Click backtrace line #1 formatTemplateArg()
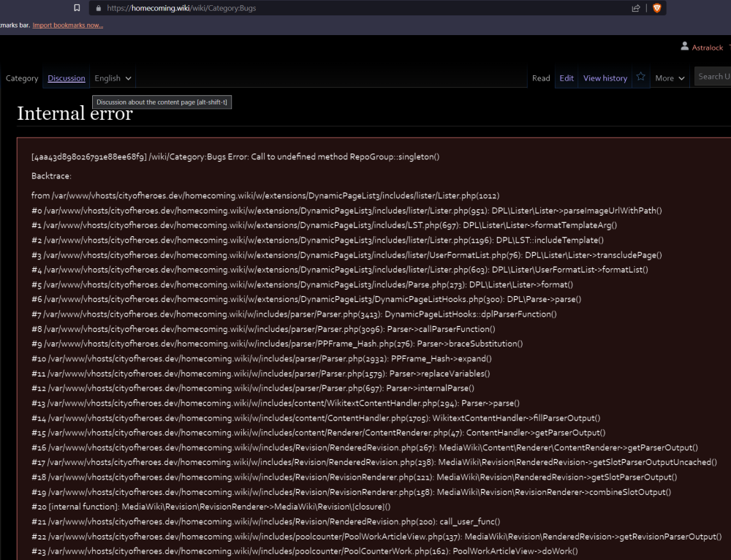731x560 pixels. click(x=325, y=225)
